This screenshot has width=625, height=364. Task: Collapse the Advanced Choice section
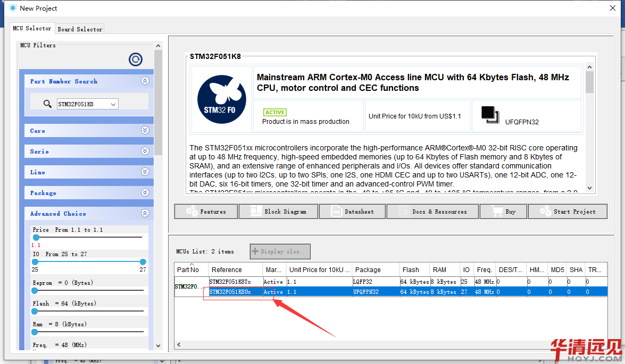[145, 214]
